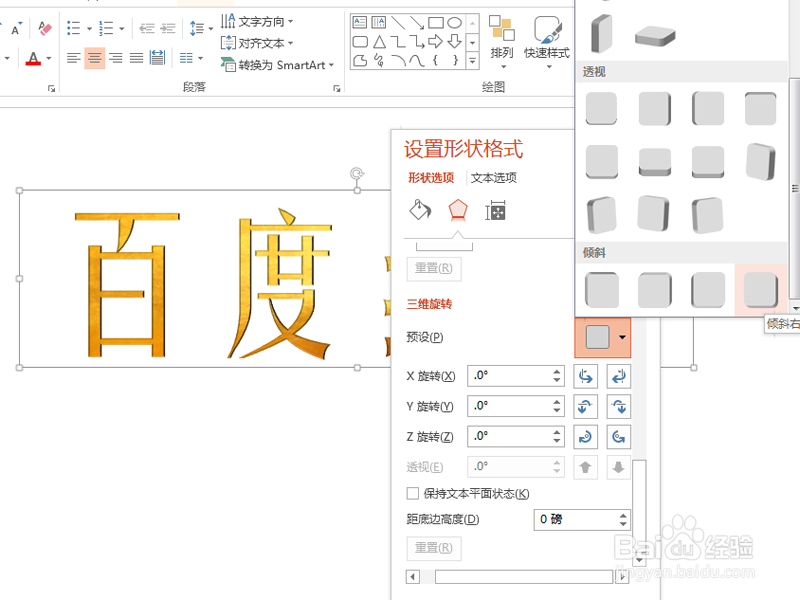Image resolution: width=800 pixels, height=600 pixels.
Task: Click rotate left on X axis button
Action: 586,377
